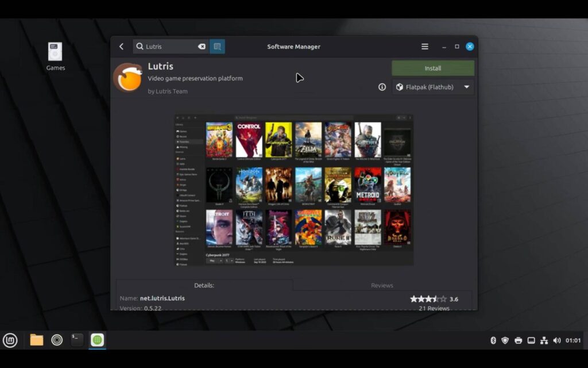
Task: Open the clock showing 01:01
Action: [x=573, y=340]
